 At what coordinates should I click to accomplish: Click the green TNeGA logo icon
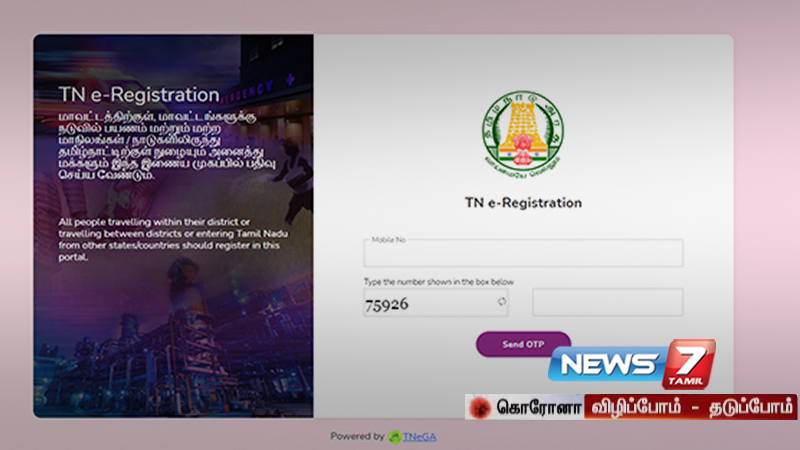(396, 437)
